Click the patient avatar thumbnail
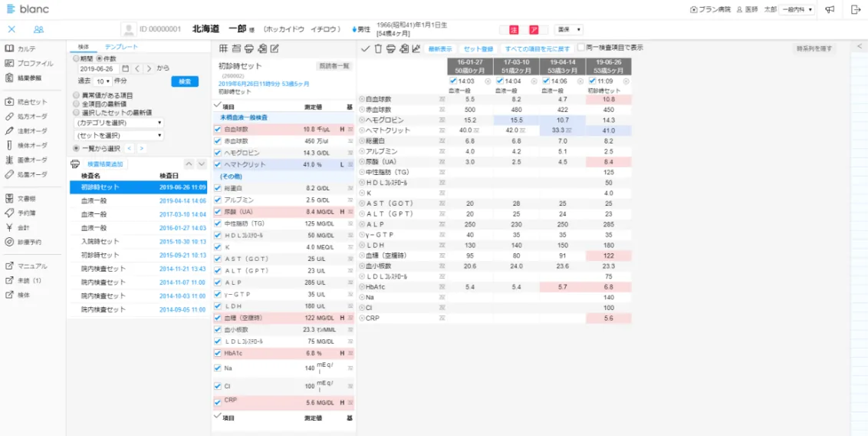 (129, 29)
